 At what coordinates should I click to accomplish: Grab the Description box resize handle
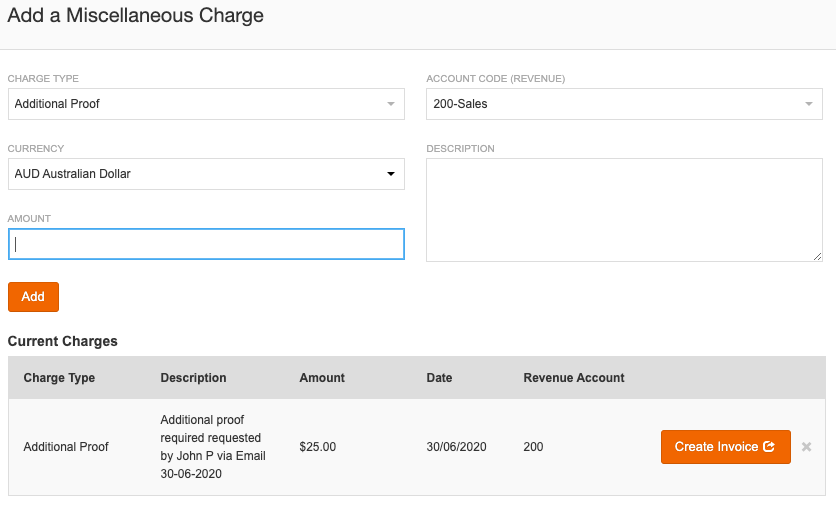817,256
